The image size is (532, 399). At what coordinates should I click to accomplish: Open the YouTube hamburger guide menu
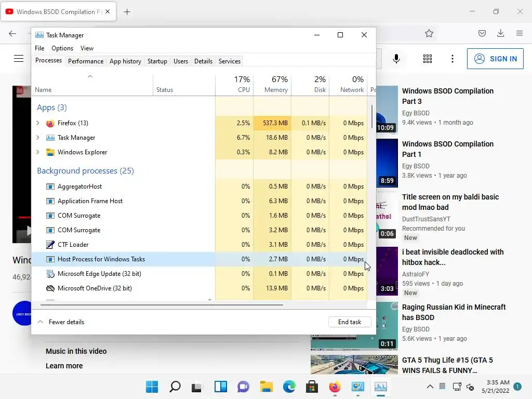pos(19,59)
